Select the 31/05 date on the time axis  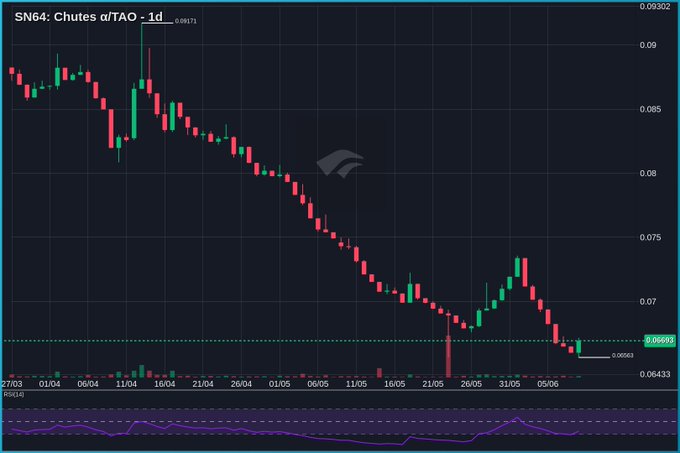(x=509, y=384)
